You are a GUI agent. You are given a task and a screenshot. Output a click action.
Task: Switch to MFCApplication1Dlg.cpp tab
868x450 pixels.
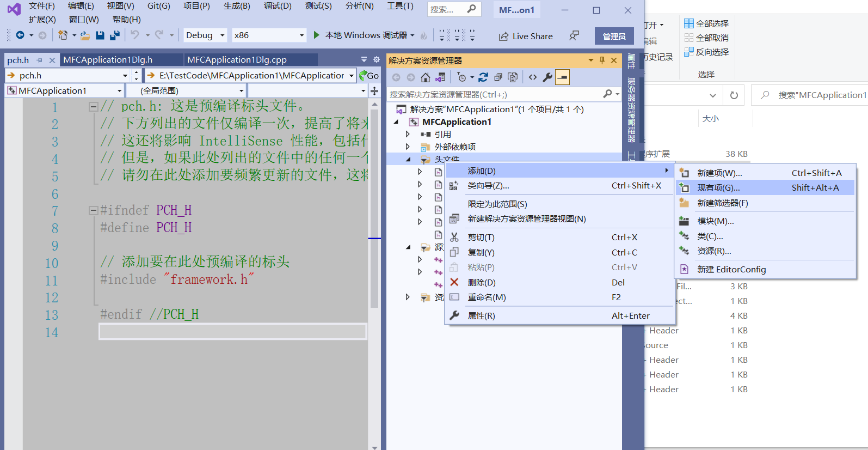pyautogui.click(x=237, y=60)
